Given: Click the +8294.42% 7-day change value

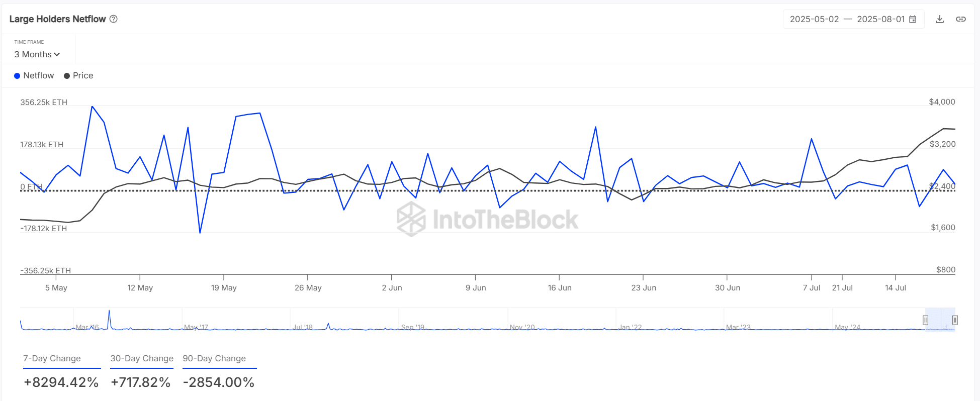Looking at the screenshot, I should [x=61, y=382].
